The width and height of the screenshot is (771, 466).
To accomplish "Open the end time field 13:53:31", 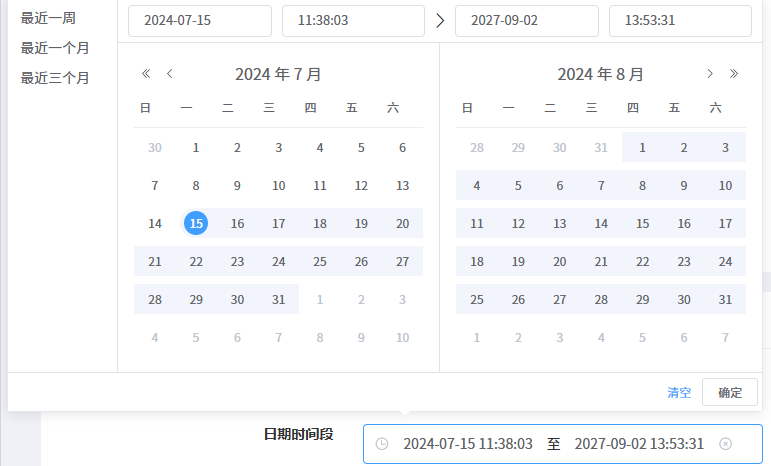I will 680,21.
